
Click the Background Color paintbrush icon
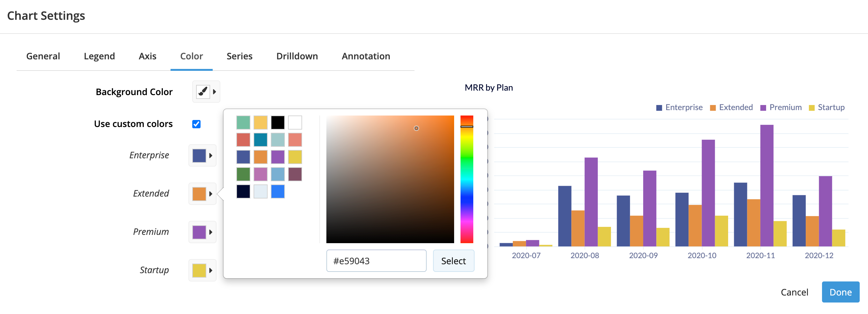click(203, 92)
